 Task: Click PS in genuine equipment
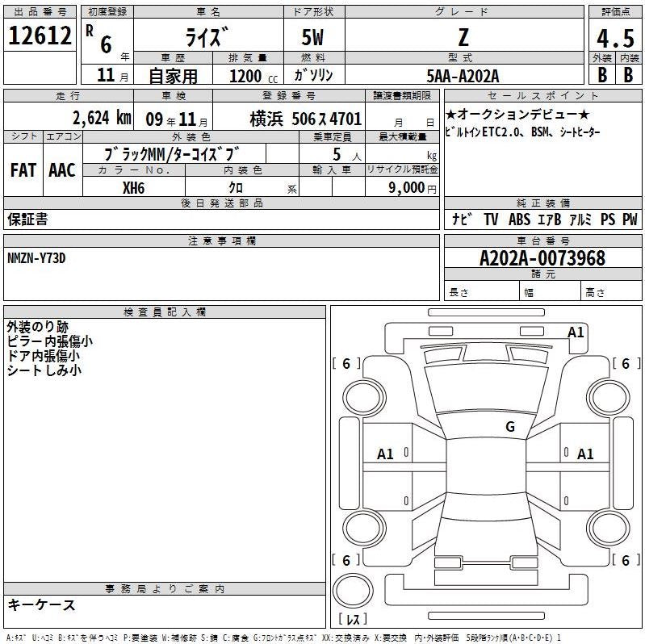coord(608,220)
